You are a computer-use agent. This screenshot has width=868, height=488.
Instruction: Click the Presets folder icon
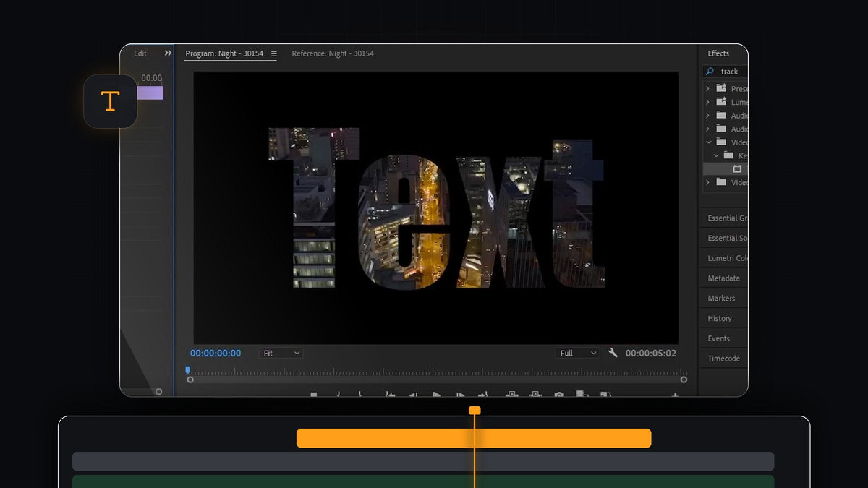[721, 88]
